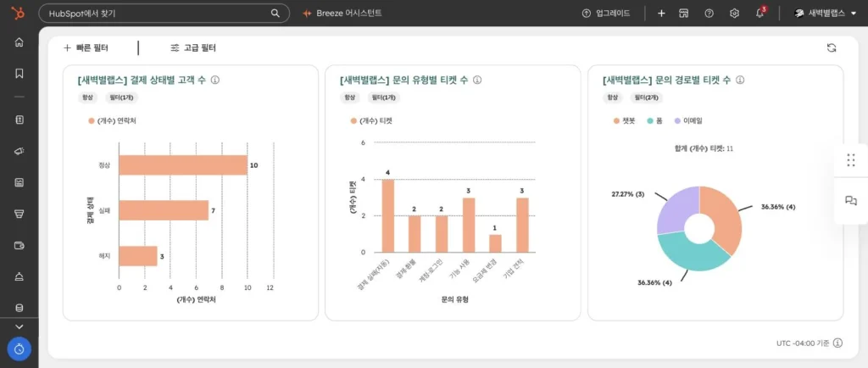868x368 pixels.
Task: Open the Bookmarks icon in sidebar
Action: pos(19,73)
